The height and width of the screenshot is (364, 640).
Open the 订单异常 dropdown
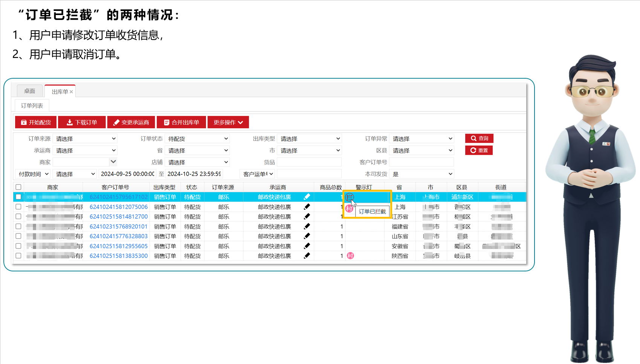[422, 139]
